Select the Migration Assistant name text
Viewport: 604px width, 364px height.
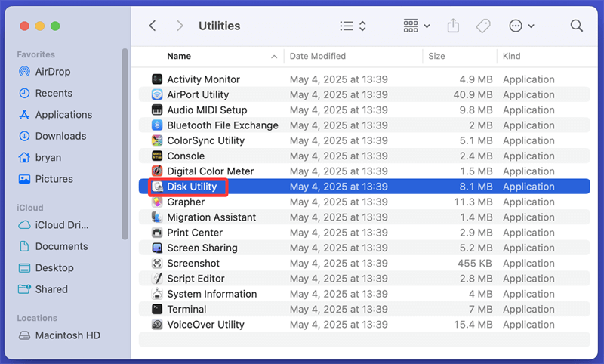click(x=211, y=217)
